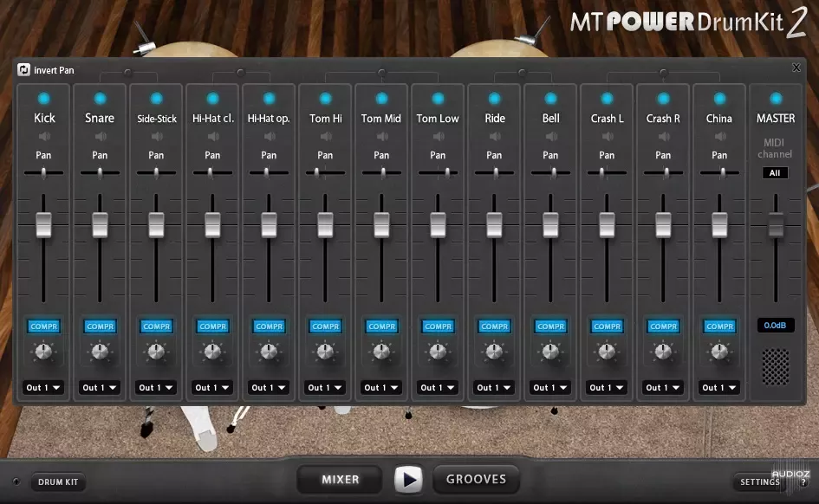Viewport: 819px width, 504px height.
Task: Switch to the GROOVES view
Action: (x=476, y=480)
